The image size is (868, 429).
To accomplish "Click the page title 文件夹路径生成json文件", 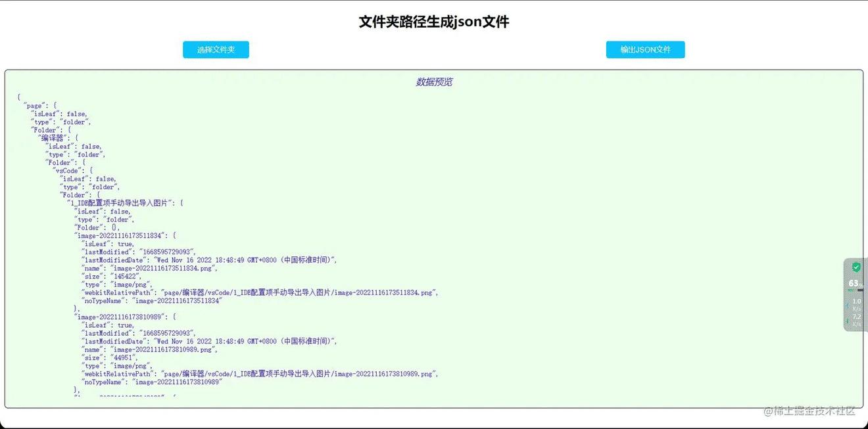I will 434,22.
